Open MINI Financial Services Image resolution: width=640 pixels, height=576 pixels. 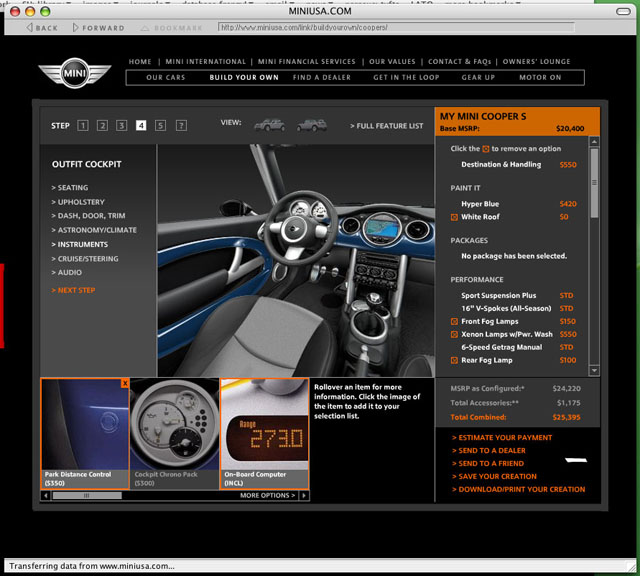[307, 62]
